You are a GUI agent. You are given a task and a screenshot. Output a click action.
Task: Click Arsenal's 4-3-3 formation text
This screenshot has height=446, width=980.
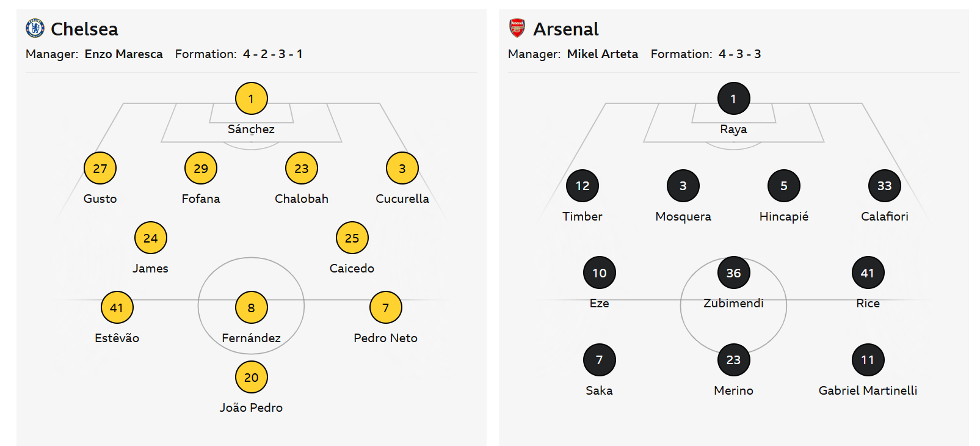point(739,54)
